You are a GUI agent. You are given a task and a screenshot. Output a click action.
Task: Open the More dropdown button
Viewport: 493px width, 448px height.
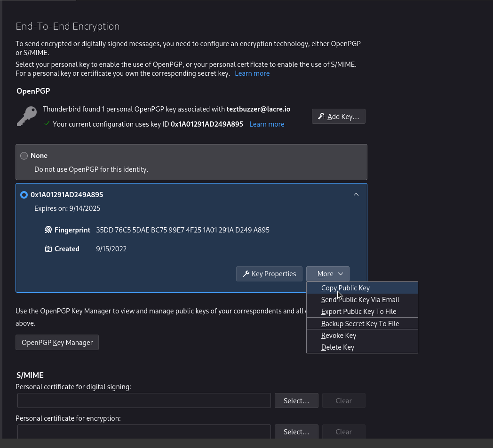tap(328, 274)
